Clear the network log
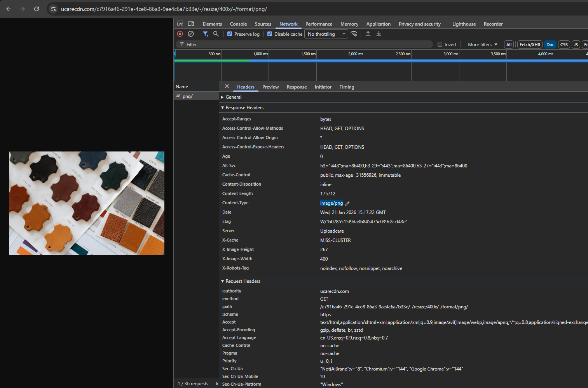Viewport: 588px width, 388px height. [190, 34]
